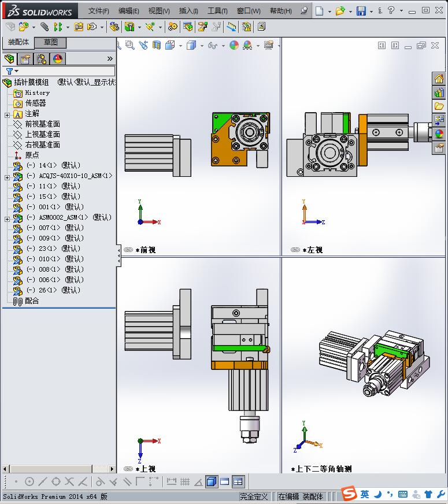Open the tree filter dropdown funnel
The width and height of the screenshot is (448, 504).
click(12, 71)
